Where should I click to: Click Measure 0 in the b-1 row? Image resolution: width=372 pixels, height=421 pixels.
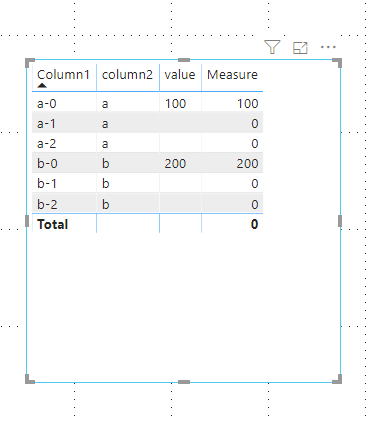coord(255,184)
